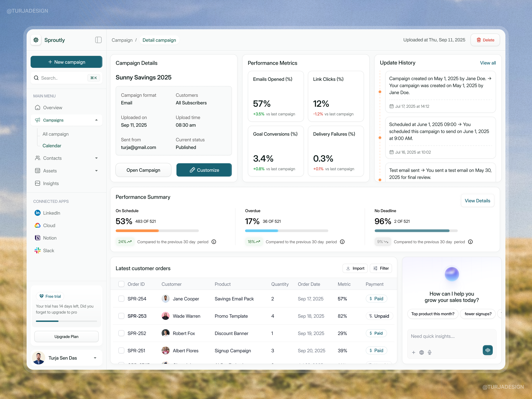Open the Notion integration icon
This screenshot has height=399, width=532.
pos(37,238)
